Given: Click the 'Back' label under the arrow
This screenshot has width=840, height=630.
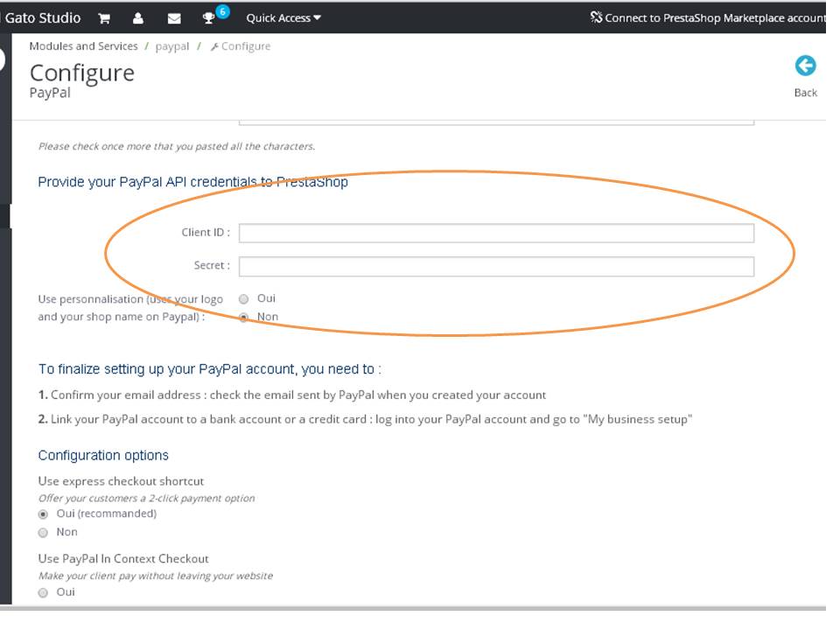Looking at the screenshot, I should click(805, 93).
